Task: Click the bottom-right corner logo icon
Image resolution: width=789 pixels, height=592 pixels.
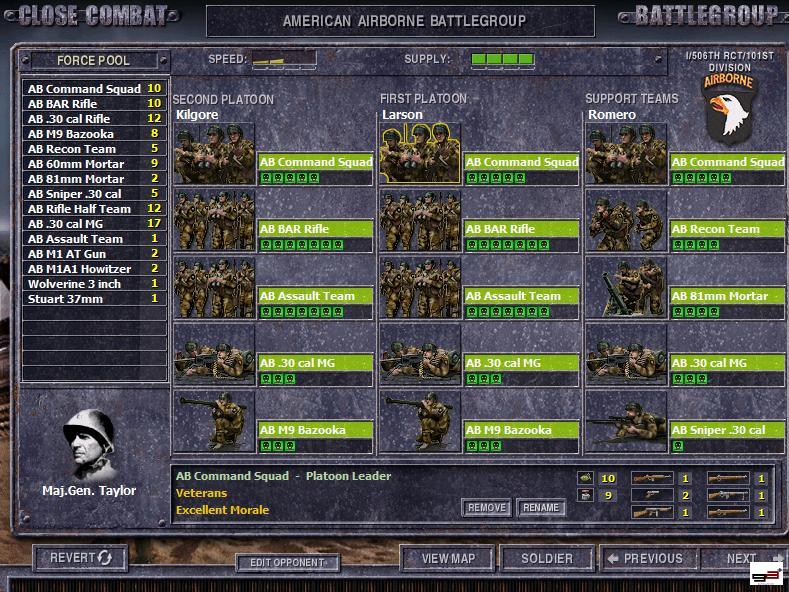Action: pyautogui.click(x=766, y=574)
